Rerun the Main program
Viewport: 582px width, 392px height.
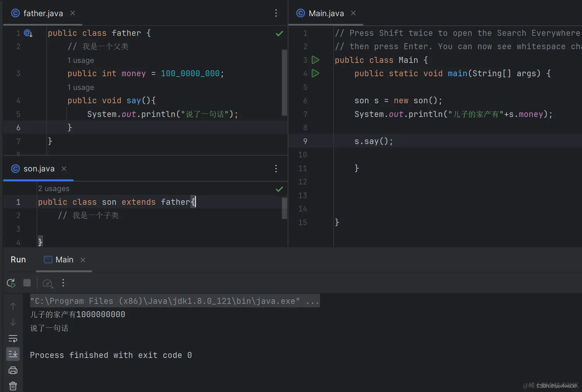[x=11, y=283]
